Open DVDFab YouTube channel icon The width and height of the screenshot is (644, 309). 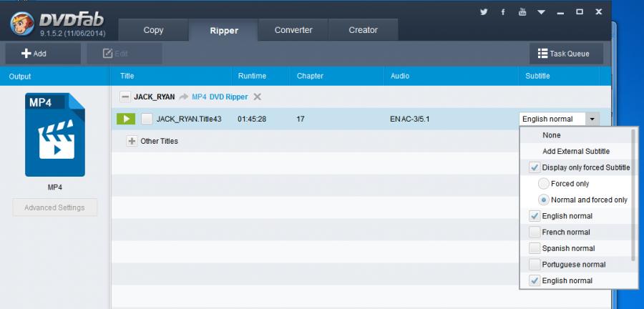pyautogui.click(x=522, y=12)
